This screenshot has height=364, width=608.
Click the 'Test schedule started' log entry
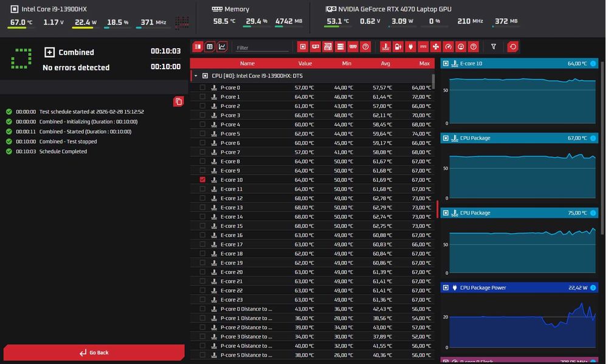(x=92, y=112)
